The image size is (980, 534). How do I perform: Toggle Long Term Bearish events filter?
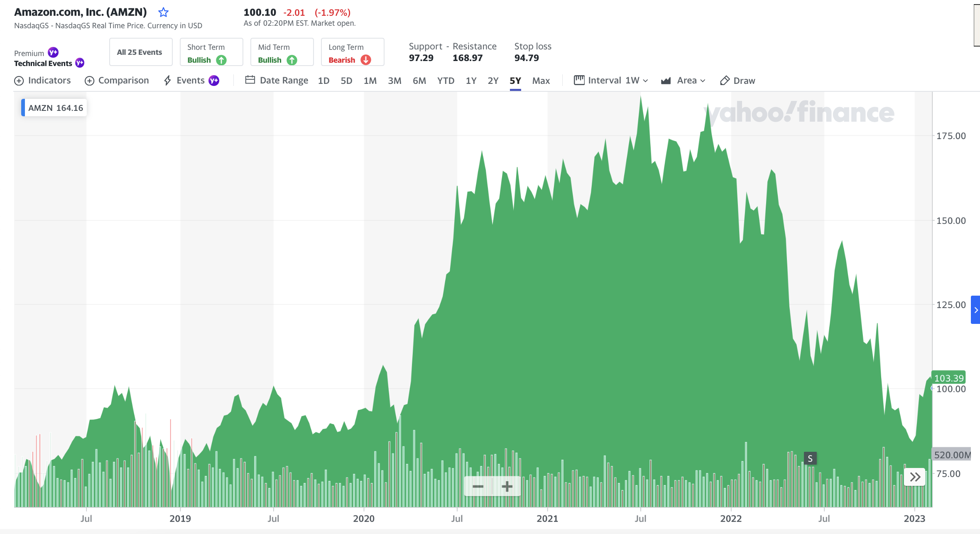[x=352, y=52]
